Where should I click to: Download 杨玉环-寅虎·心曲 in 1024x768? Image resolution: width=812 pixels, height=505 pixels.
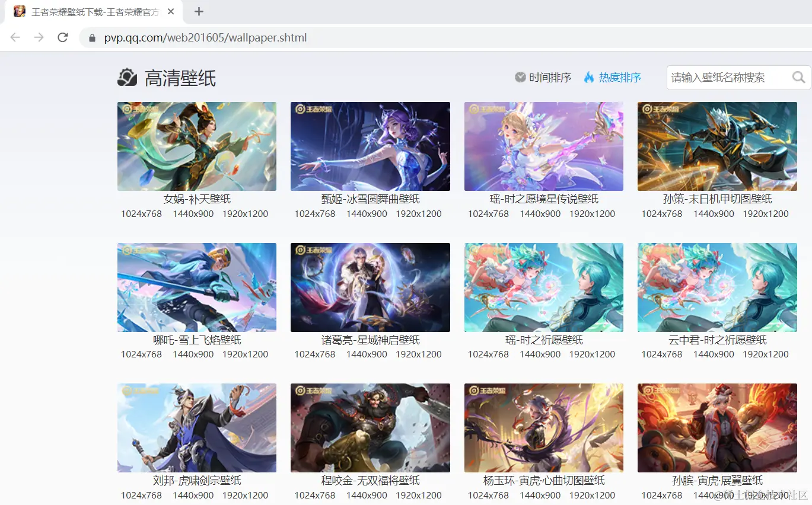[488, 496]
